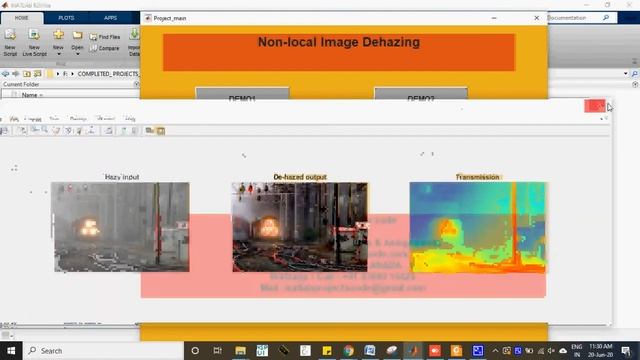This screenshot has height=360, width=640.
Task: Click the taskbar Search box
Action: coord(104,351)
